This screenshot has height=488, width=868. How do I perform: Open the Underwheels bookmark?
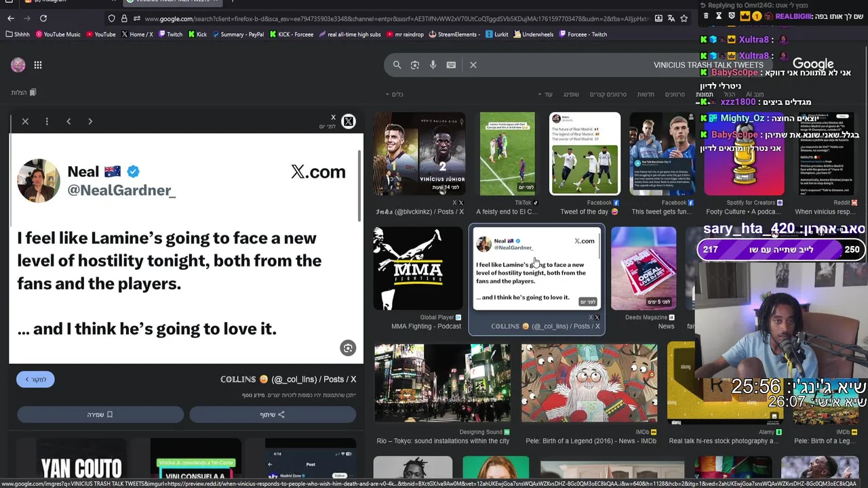tap(533, 34)
